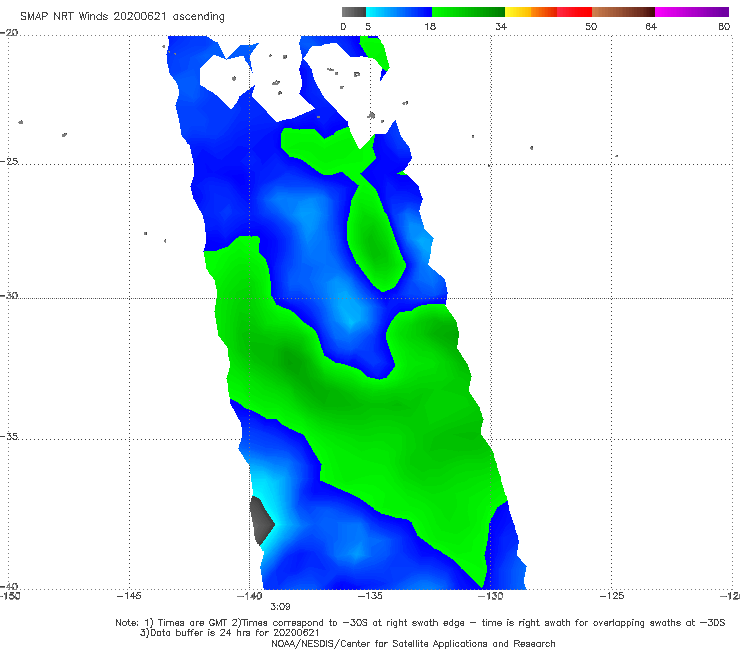740x650 pixels.
Task: Click the longitude label '-125'
Action: [612, 596]
